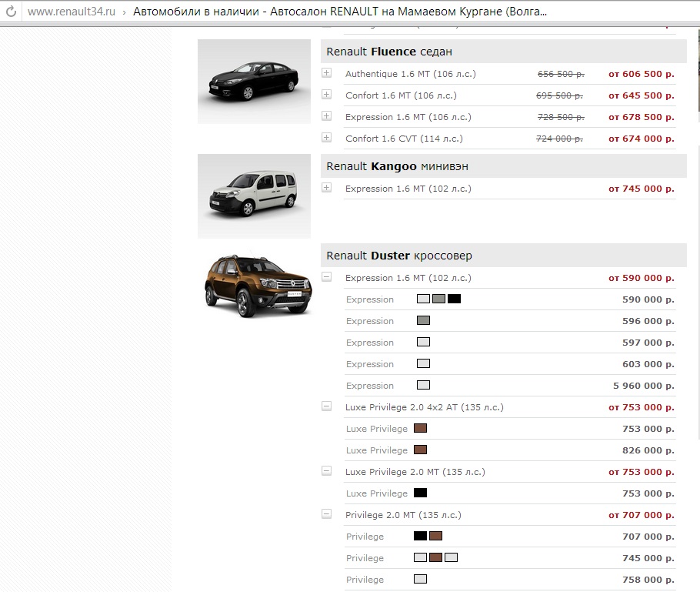The height and width of the screenshot is (592, 700).
Task: Select black swatch in Luxe Privilege MT 753 000 р. row
Action: click(420, 493)
